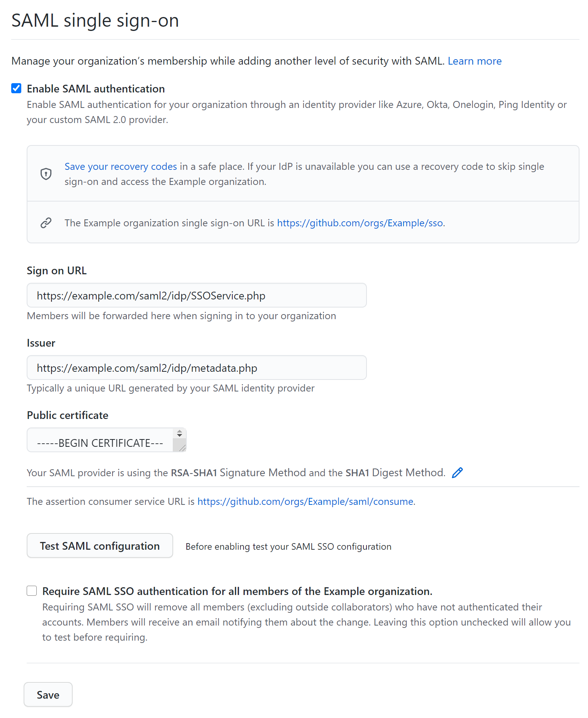Open the "Save your recovery codes" link

pos(121,167)
